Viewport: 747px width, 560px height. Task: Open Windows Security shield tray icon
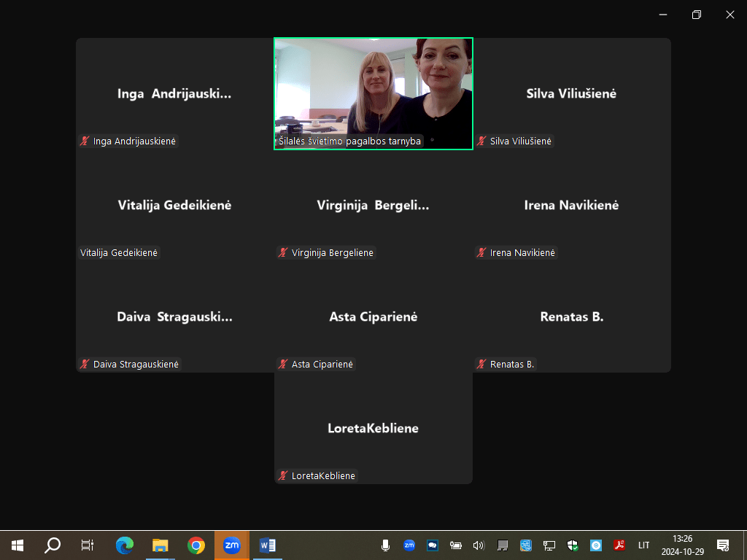[x=573, y=545]
